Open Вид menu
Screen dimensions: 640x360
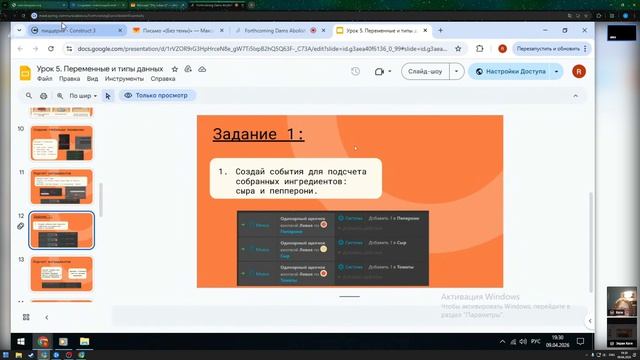click(x=92, y=79)
